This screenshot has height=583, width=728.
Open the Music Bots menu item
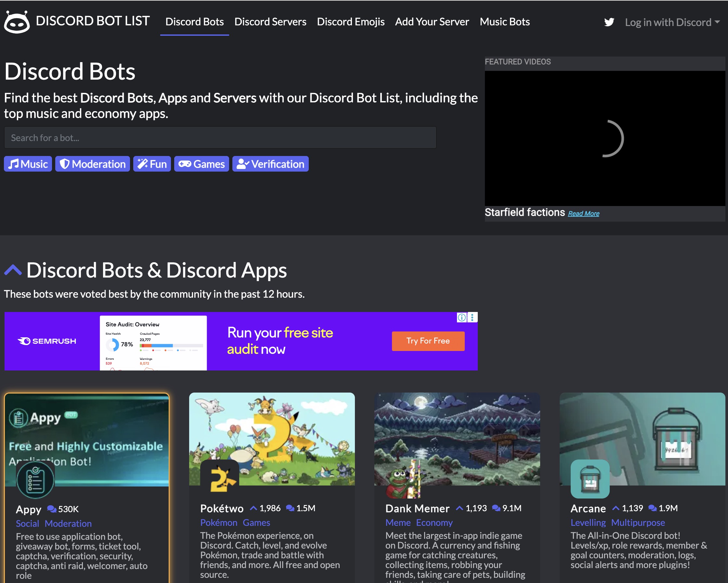(504, 22)
